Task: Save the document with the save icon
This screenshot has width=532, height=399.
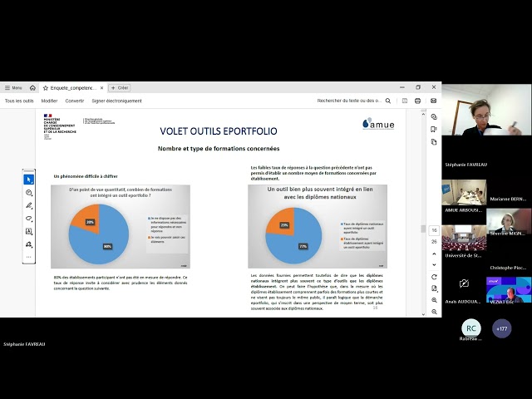Action: click(x=405, y=101)
